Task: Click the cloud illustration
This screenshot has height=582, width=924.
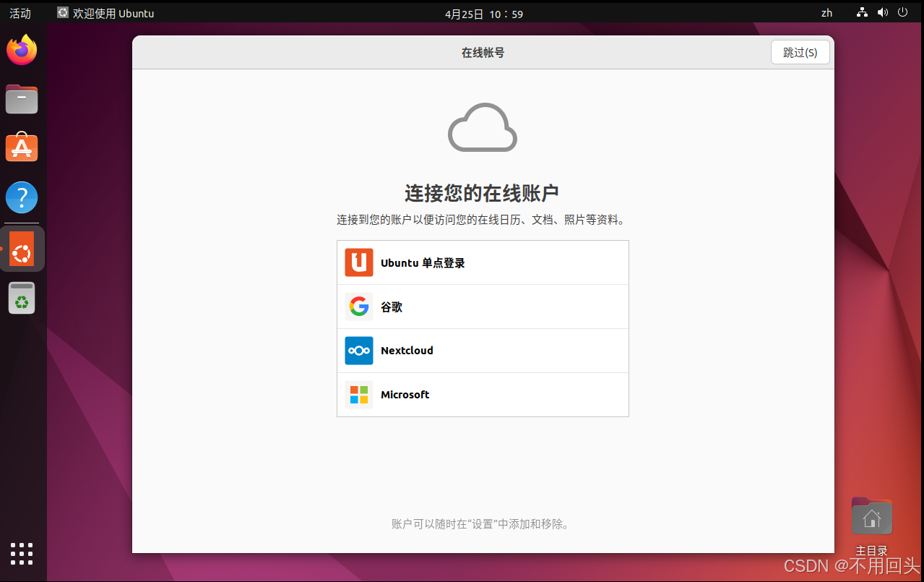Action: [x=483, y=127]
